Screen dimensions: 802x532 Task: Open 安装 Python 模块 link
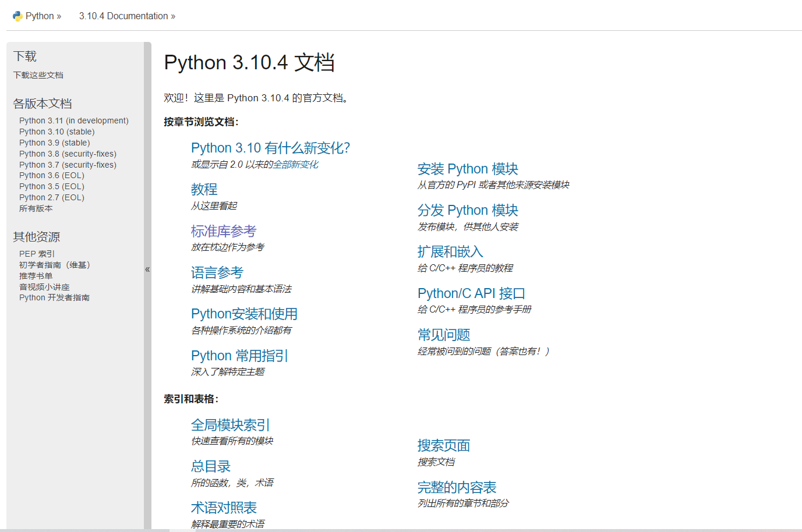pyautogui.click(x=468, y=169)
